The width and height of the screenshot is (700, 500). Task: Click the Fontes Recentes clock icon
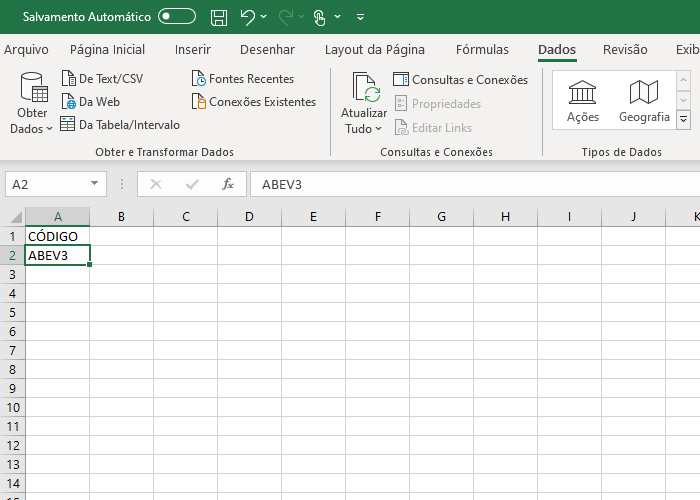[199, 79]
